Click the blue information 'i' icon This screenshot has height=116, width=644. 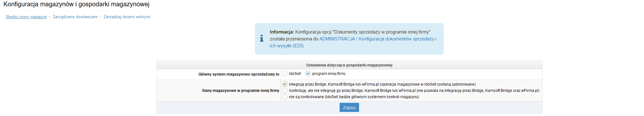tap(262, 39)
